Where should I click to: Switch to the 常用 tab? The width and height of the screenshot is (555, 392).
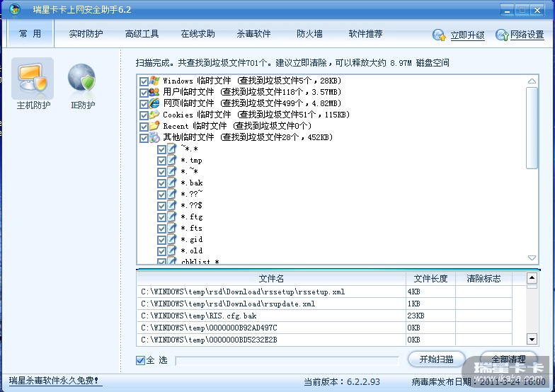tap(30, 34)
